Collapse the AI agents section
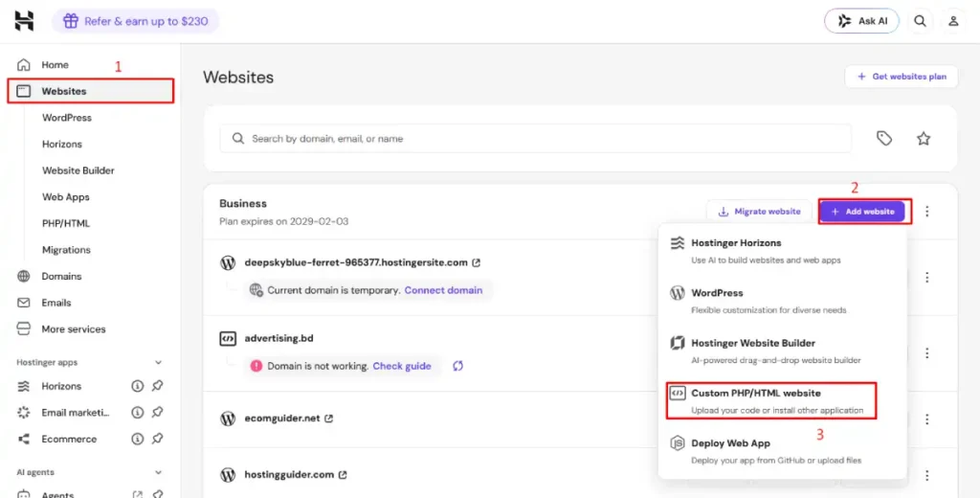This screenshot has width=980, height=498. click(x=158, y=472)
